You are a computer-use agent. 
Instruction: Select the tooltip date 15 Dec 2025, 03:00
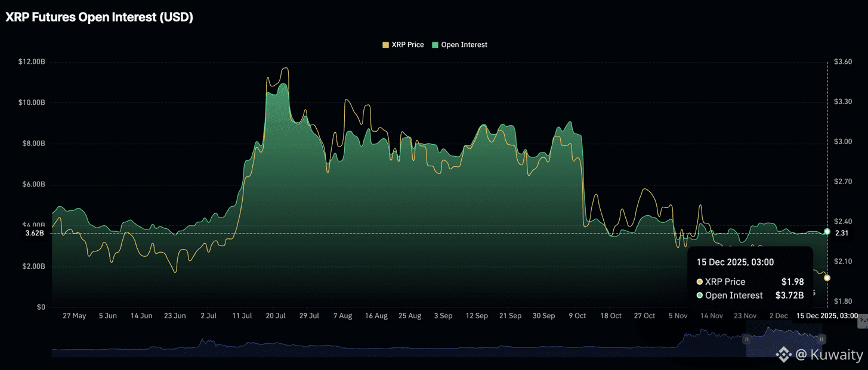point(735,262)
